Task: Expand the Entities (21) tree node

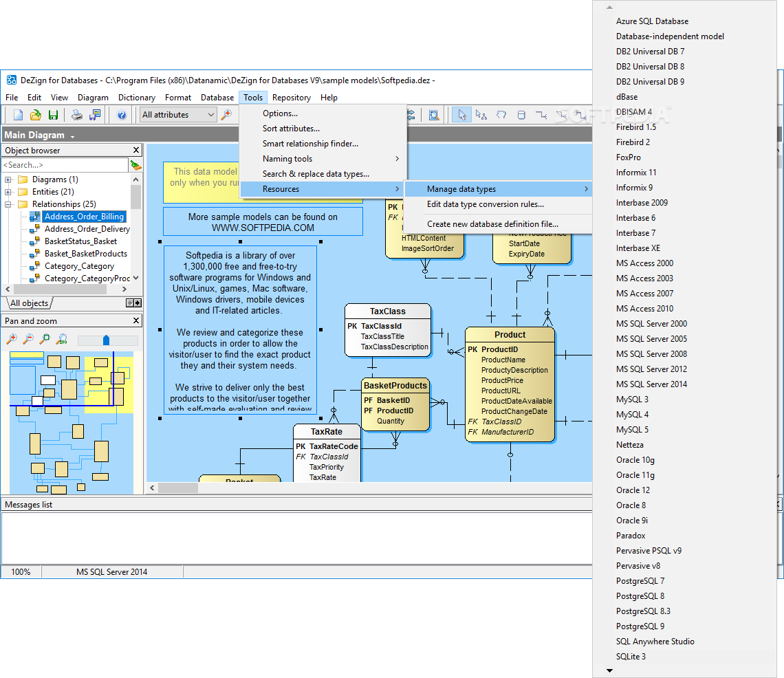Action: 8,192
